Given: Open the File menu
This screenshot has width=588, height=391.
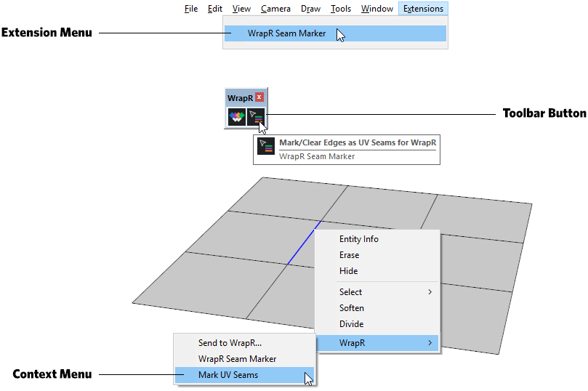Looking at the screenshot, I should (x=191, y=9).
